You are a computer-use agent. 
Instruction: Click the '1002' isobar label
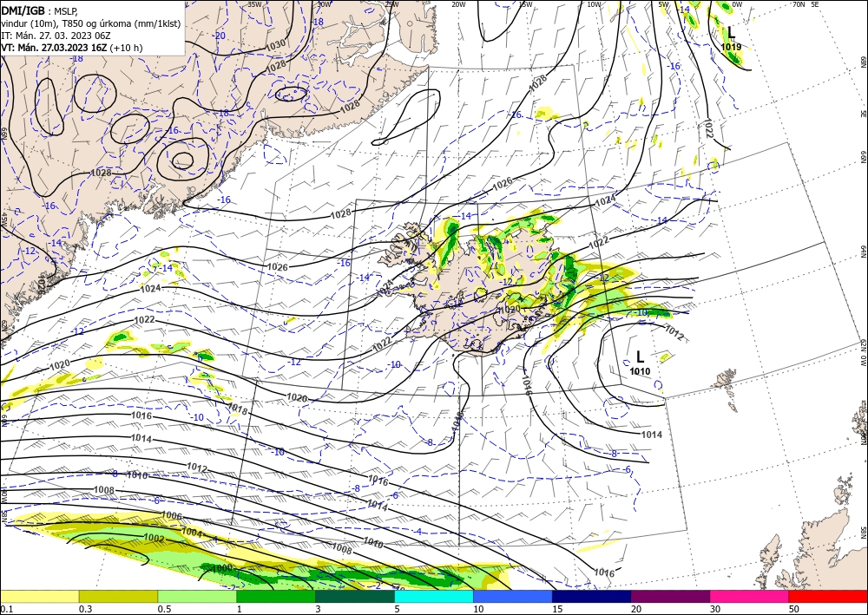(x=154, y=538)
